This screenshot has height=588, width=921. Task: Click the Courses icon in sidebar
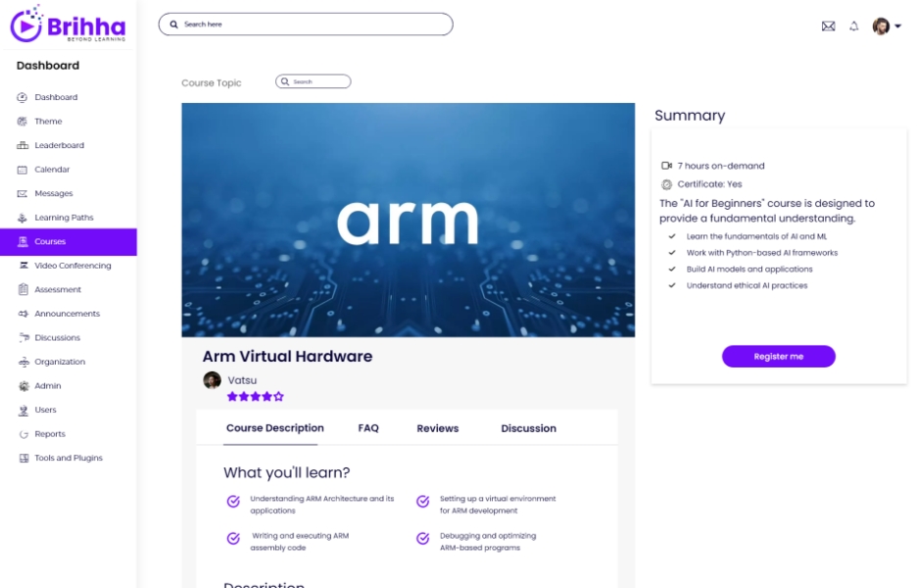coord(23,241)
